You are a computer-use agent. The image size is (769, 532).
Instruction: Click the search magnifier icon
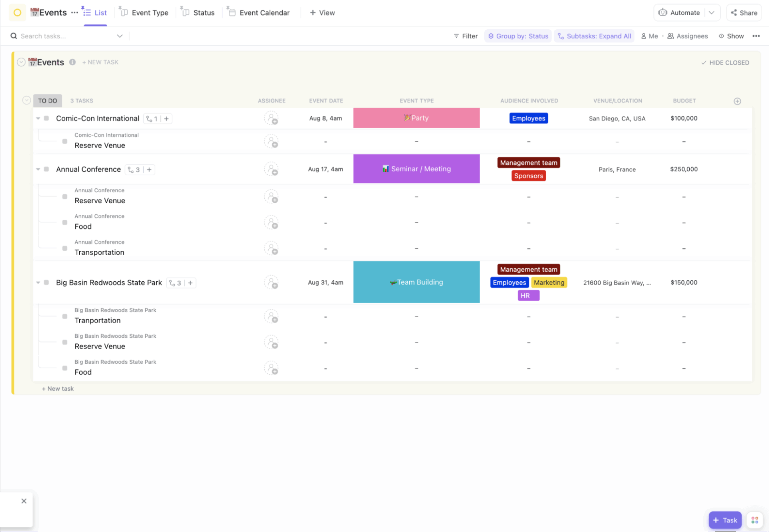tap(14, 36)
